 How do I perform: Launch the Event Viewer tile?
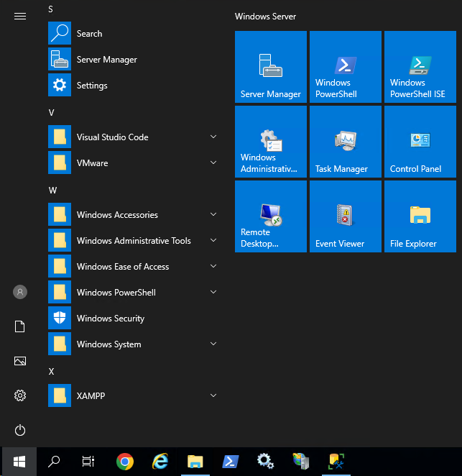[345, 216]
